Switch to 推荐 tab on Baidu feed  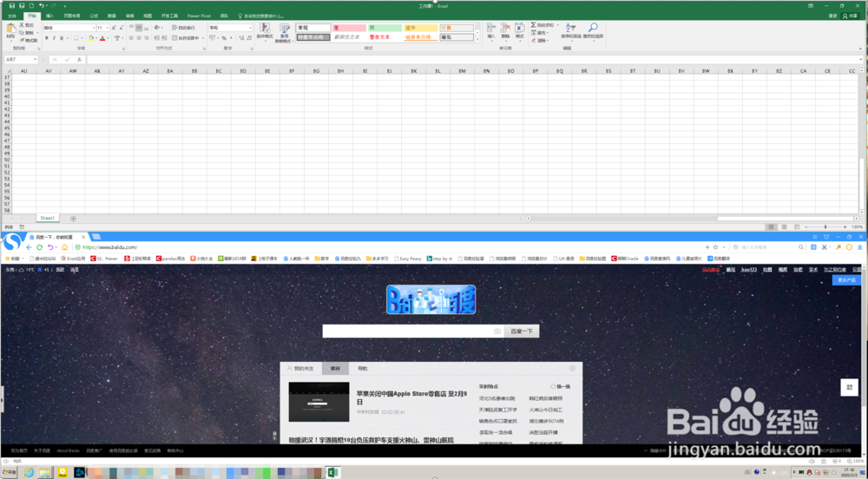coord(335,369)
